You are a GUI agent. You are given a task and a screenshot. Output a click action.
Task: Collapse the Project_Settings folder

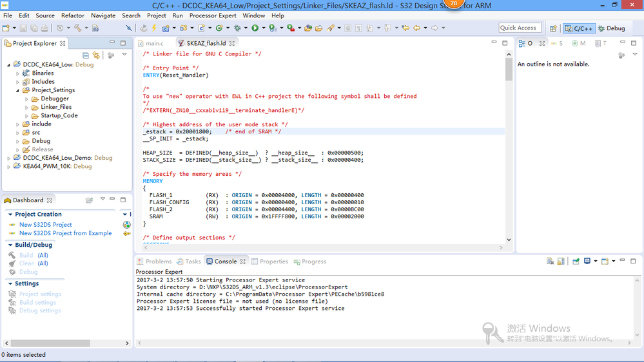pos(17,90)
